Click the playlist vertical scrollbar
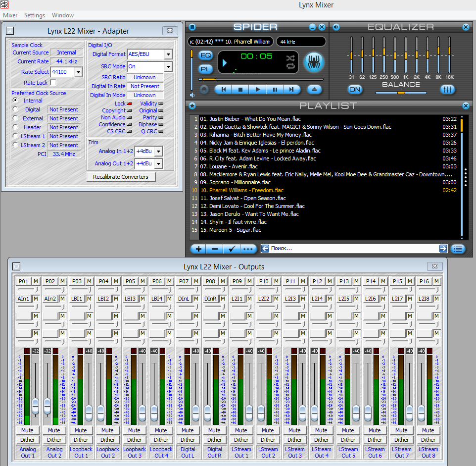476x466 pixels. click(462, 178)
